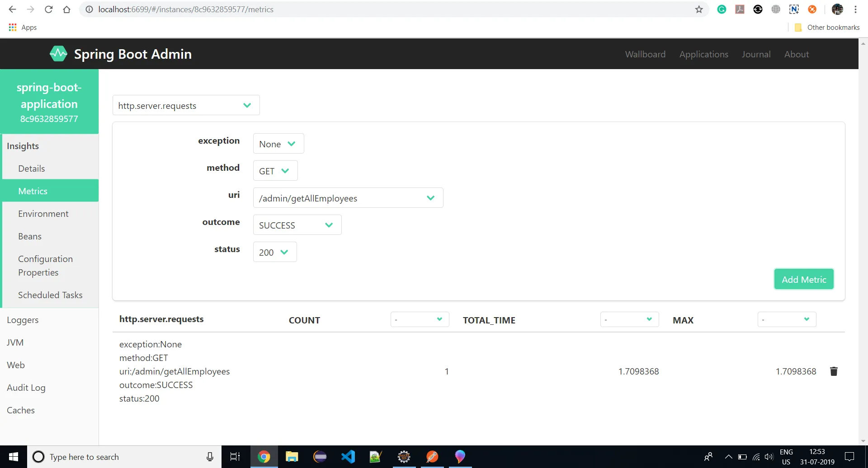Screen dimensions: 868x468
Task: Open JVM in the sidebar
Action: [x=49, y=342]
